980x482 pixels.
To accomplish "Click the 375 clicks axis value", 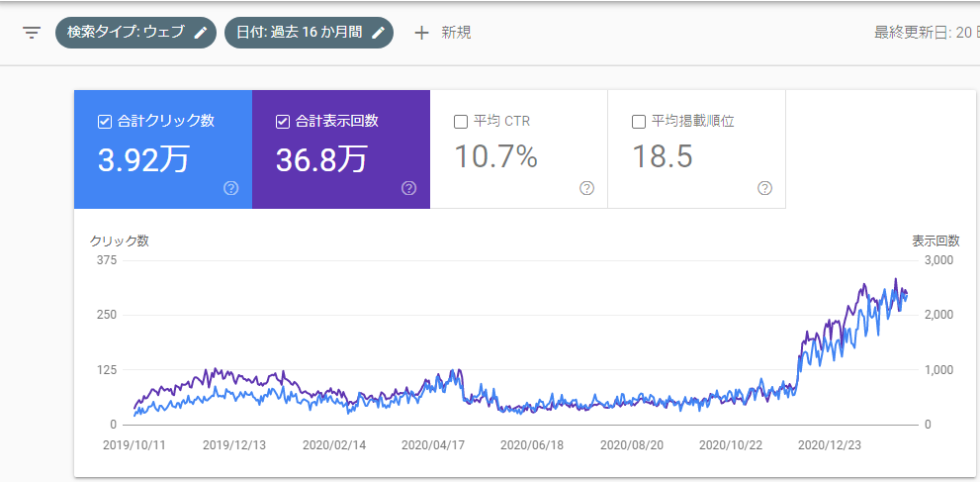I will tap(106, 260).
